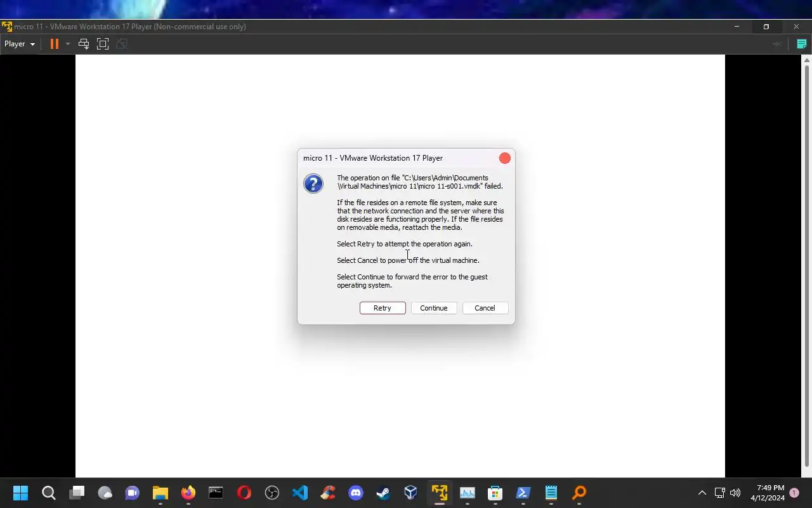The image size is (812, 508).
Task: Open the Notepad taskbar icon
Action: (551, 493)
